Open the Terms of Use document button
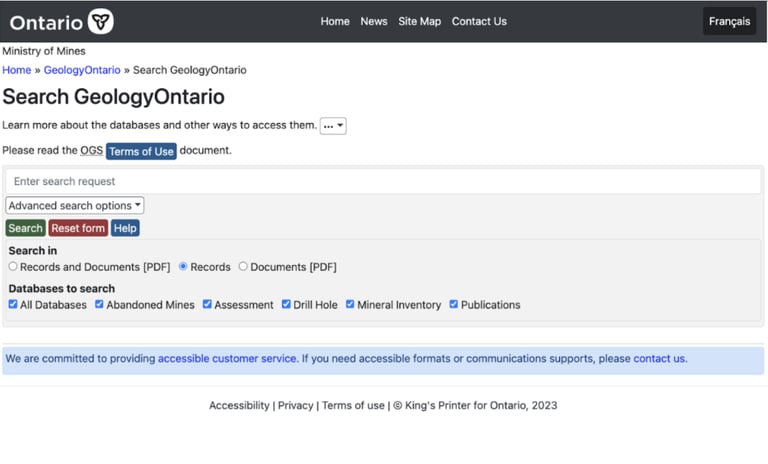 141,151
